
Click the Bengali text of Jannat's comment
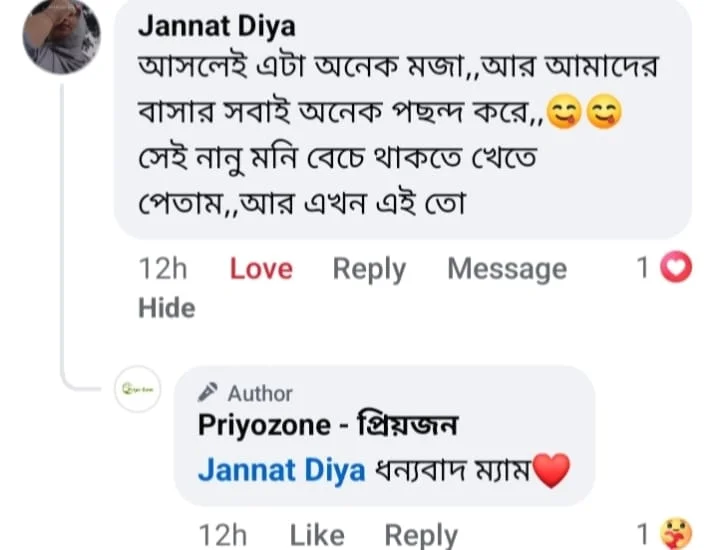click(398, 135)
